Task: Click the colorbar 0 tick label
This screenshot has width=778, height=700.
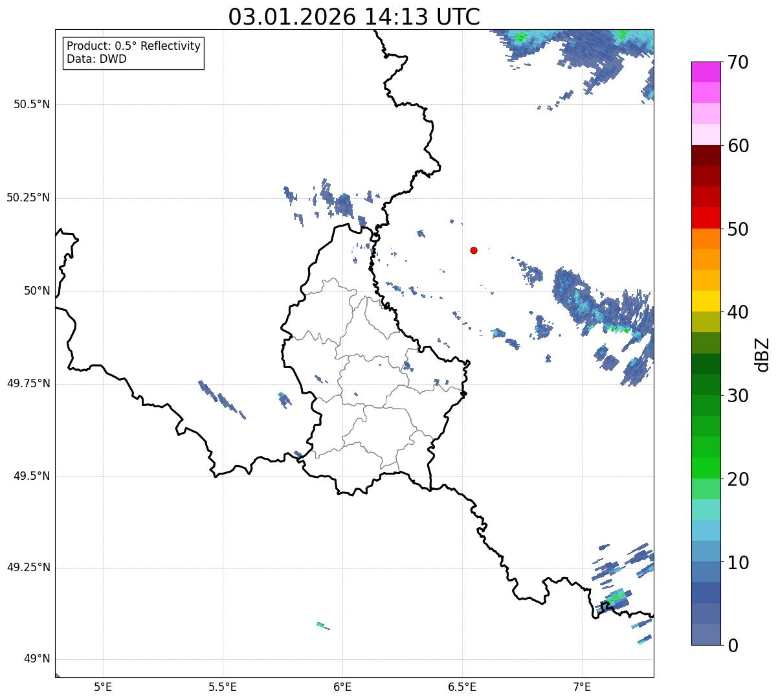Action: [x=733, y=646]
